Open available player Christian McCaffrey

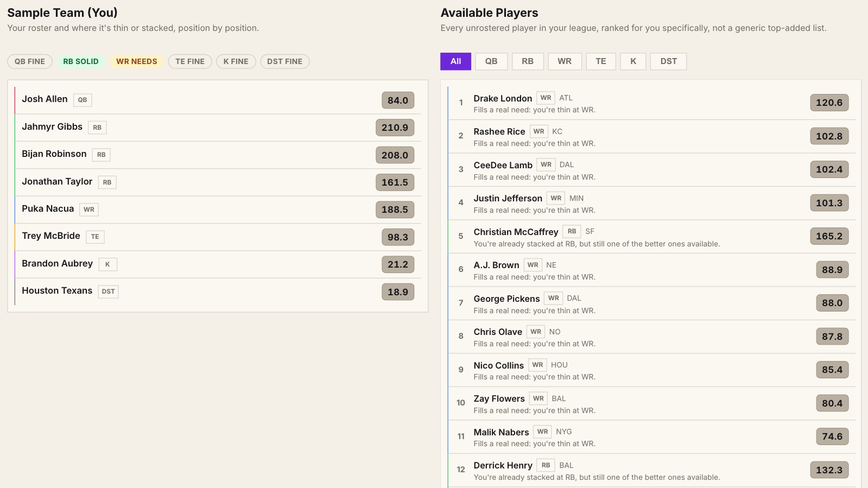pos(651,237)
